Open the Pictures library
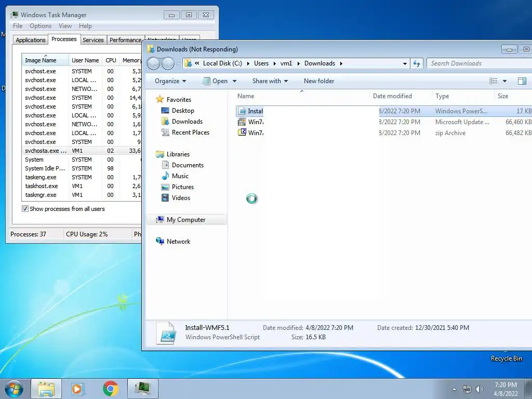Viewport: 532px width, 399px height. click(x=182, y=187)
